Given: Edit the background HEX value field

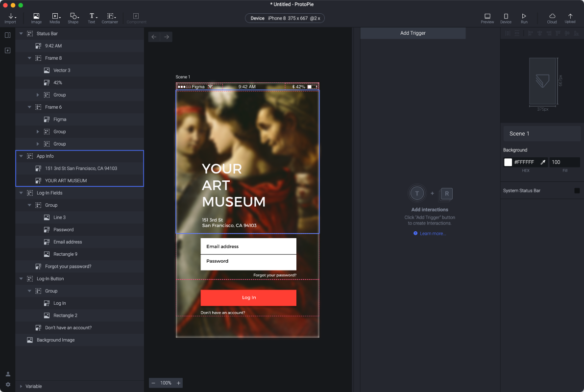Looking at the screenshot, I should (526, 162).
